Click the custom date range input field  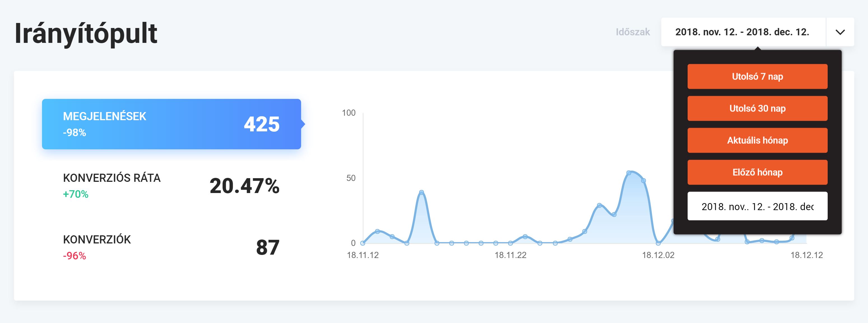click(x=757, y=206)
